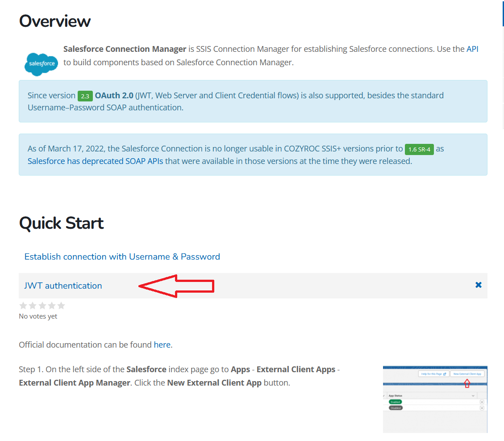The width and height of the screenshot is (504, 441).
Task: Click the Salesforce cloud logo
Action: tap(41, 63)
